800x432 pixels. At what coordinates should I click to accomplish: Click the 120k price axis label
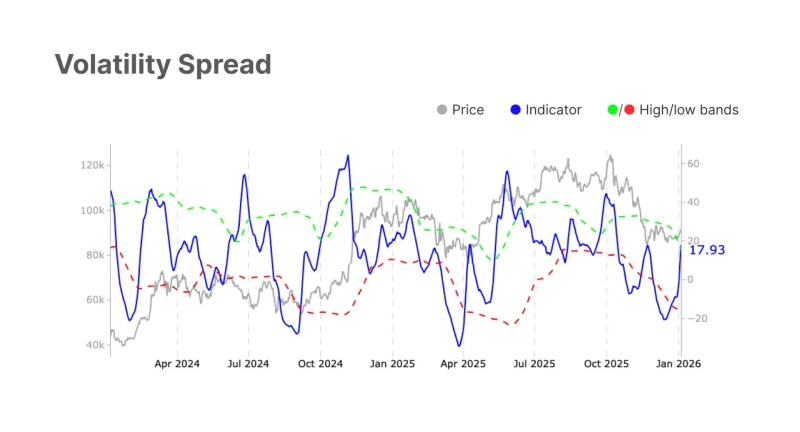[93, 165]
